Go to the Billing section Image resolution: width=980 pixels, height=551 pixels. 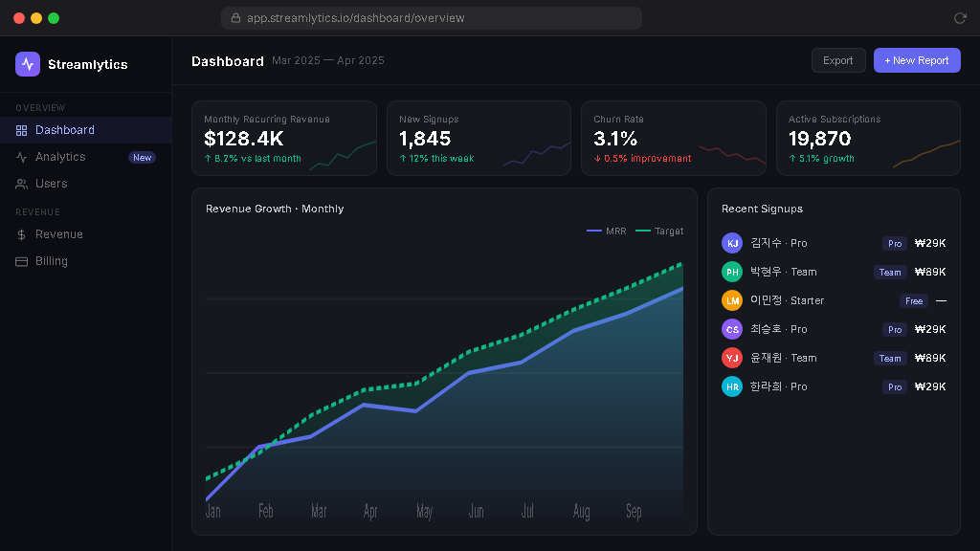pyautogui.click(x=52, y=261)
